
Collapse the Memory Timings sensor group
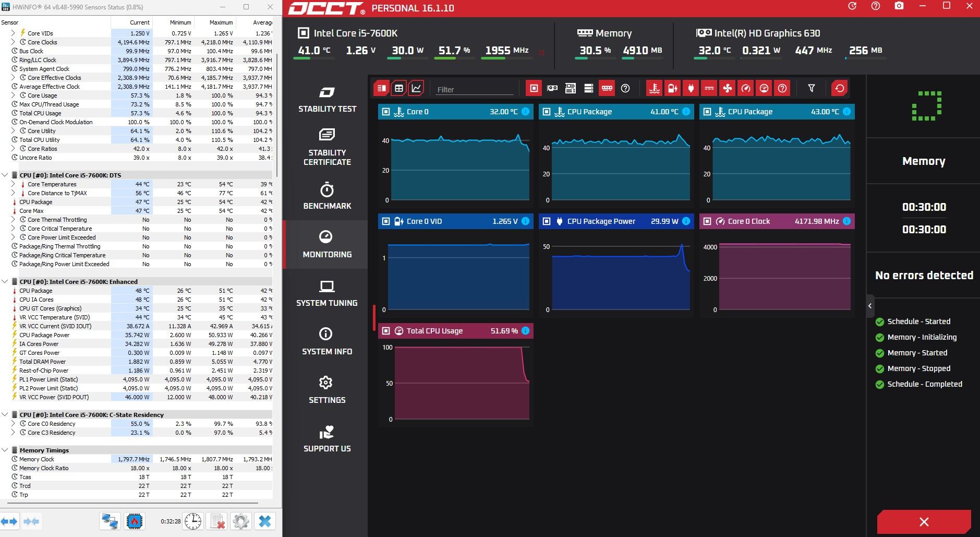(x=5, y=450)
